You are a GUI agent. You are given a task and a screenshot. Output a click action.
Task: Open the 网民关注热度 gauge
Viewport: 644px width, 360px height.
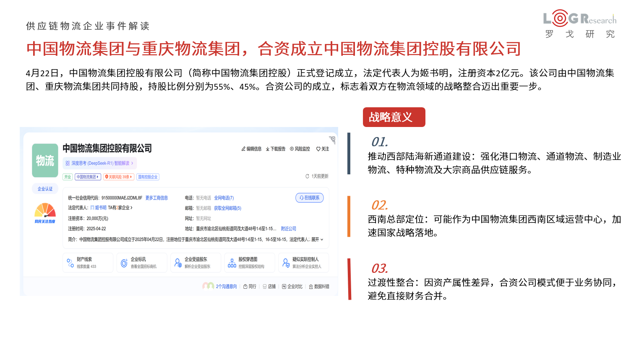[x=45, y=212]
